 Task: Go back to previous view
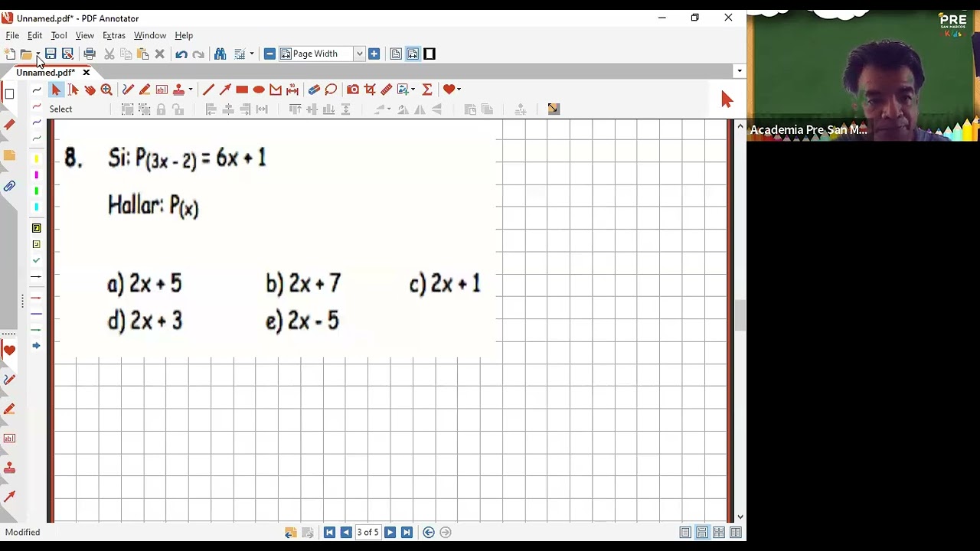(429, 533)
